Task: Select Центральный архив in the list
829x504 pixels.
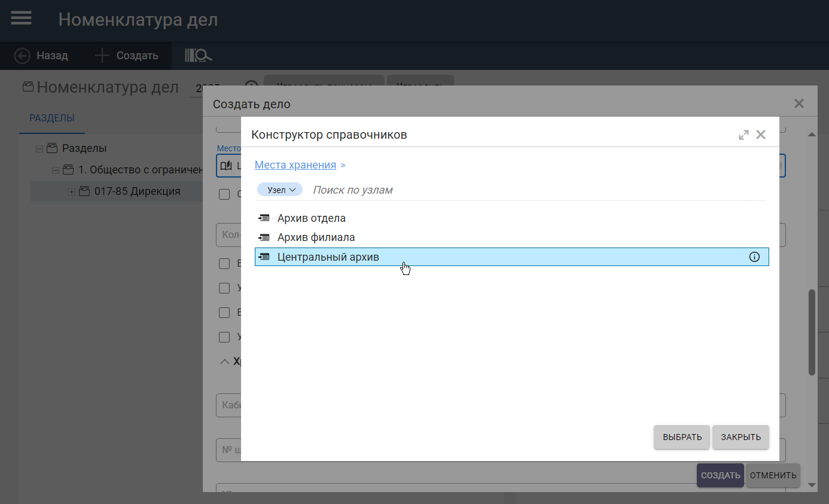Action: click(328, 257)
